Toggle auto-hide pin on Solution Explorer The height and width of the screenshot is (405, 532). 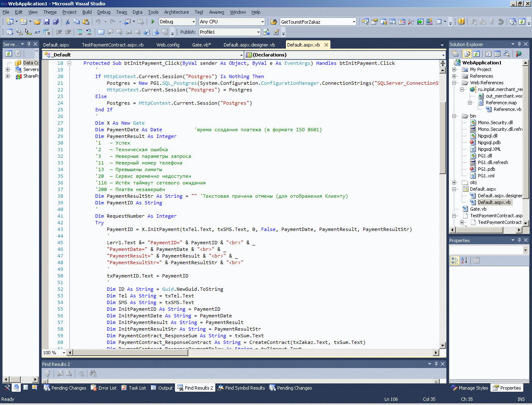coord(519,44)
